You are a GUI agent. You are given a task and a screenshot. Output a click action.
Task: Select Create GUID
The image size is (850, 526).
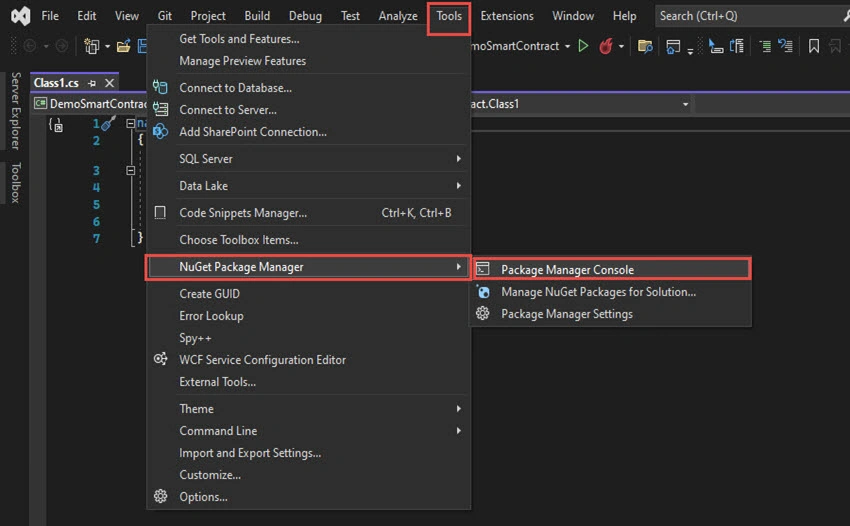click(308, 294)
